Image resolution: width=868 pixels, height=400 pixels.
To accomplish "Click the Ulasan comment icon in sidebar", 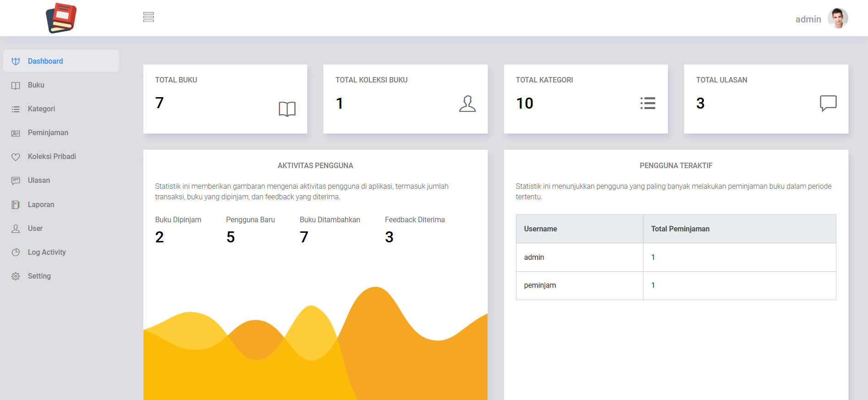I will pyautogui.click(x=16, y=181).
